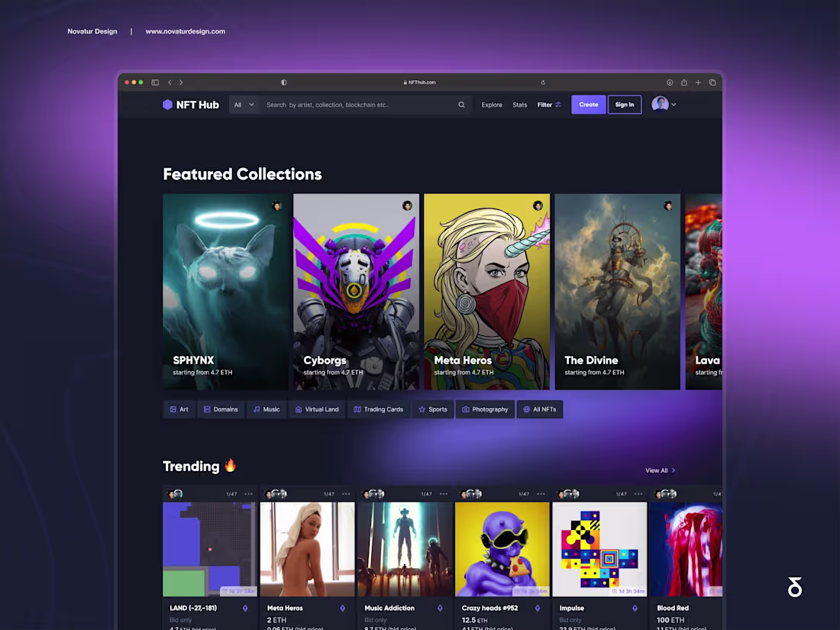Expand the profile avatar menu
The width and height of the screenshot is (840, 630).
658,105
